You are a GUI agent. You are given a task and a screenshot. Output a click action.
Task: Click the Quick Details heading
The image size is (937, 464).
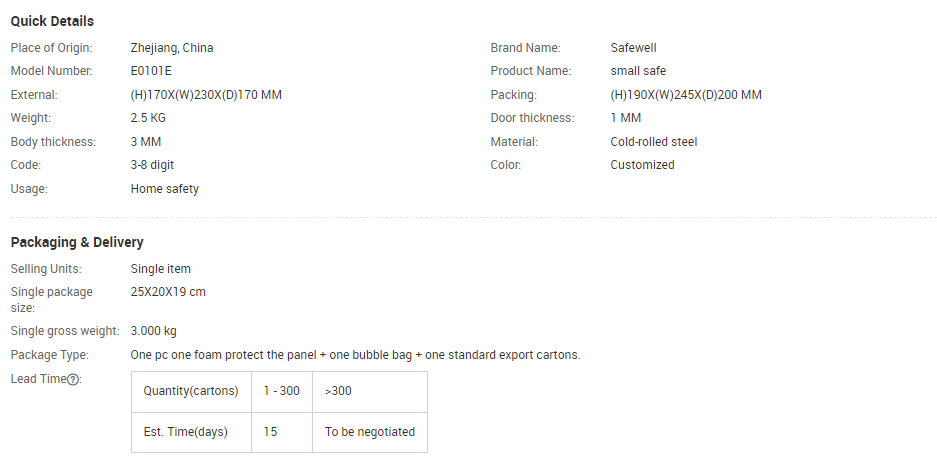(52, 21)
